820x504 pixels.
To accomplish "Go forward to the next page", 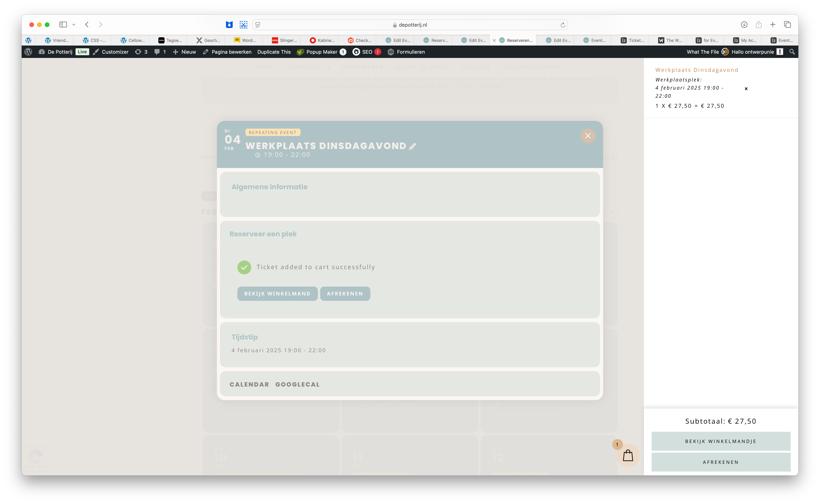I will (x=100, y=24).
